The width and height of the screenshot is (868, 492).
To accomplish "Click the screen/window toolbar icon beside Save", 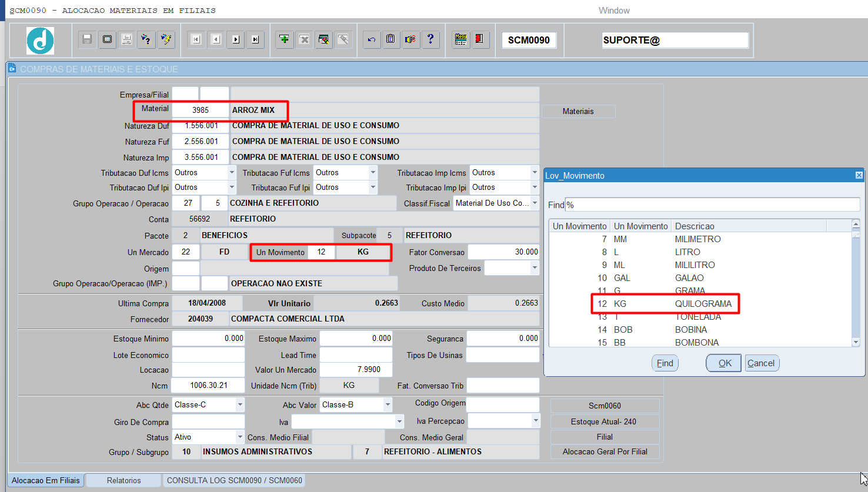I will tap(107, 39).
